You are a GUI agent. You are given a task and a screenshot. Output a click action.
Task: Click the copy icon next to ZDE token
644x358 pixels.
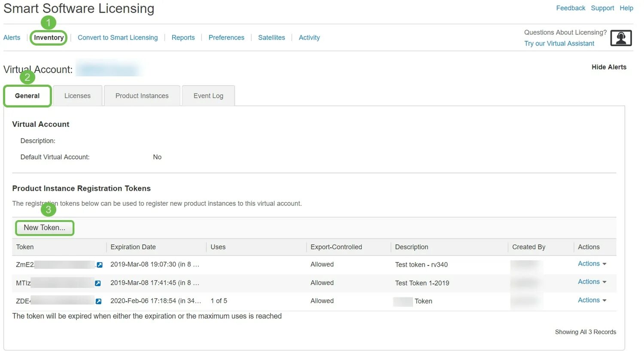tap(98, 301)
